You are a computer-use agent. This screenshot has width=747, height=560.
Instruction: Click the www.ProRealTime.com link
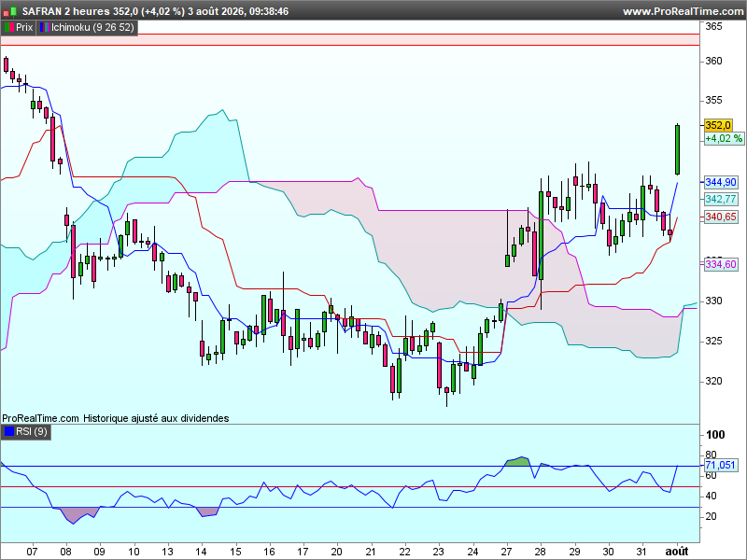click(684, 11)
